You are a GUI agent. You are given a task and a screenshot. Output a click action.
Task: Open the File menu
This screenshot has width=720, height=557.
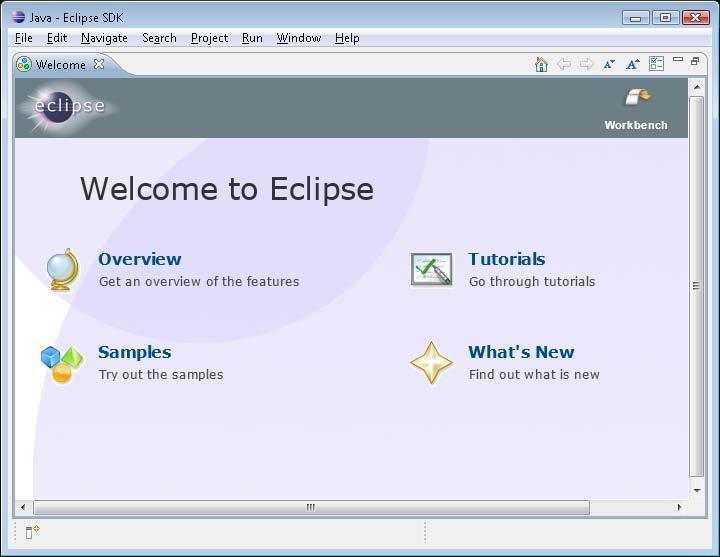click(23, 38)
